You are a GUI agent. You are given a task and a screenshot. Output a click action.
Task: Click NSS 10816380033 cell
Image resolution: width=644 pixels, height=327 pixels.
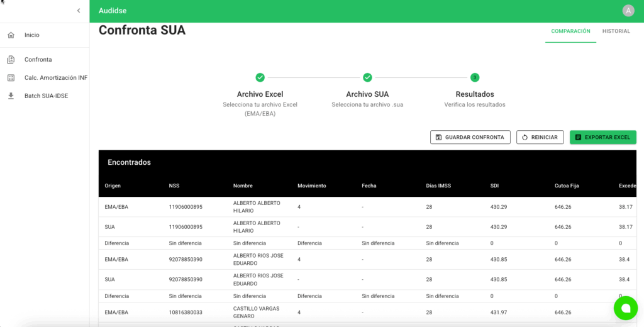click(186, 312)
